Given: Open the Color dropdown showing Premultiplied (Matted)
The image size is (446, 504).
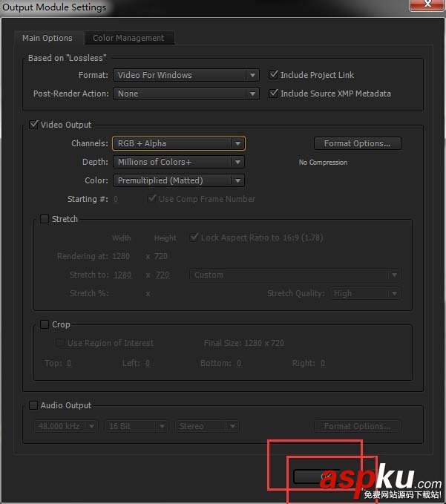Looking at the screenshot, I should click(179, 180).
